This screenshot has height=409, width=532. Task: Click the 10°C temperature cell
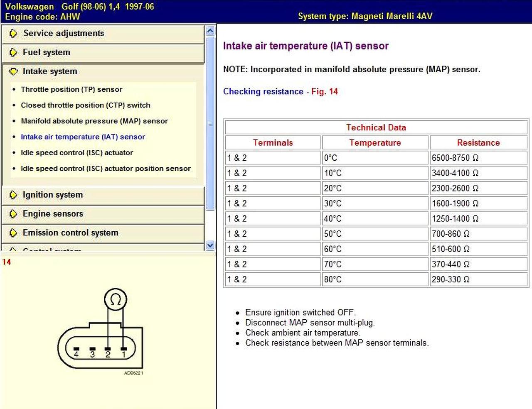(x=375, y=173)
